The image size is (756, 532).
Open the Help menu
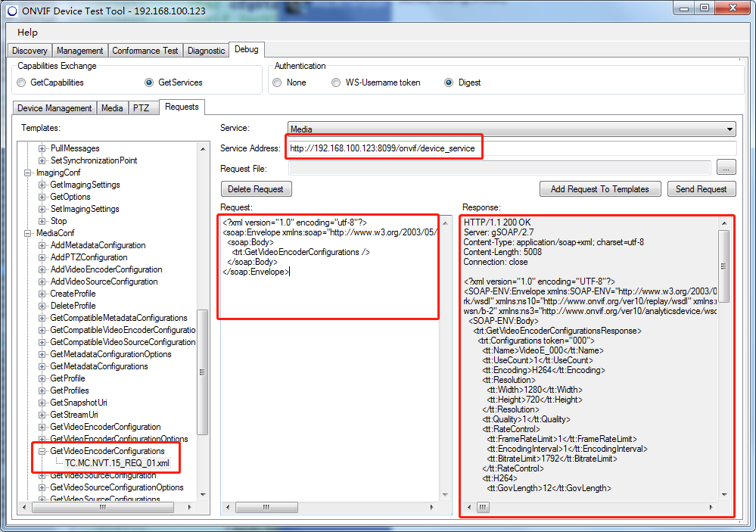pos(27,33)
